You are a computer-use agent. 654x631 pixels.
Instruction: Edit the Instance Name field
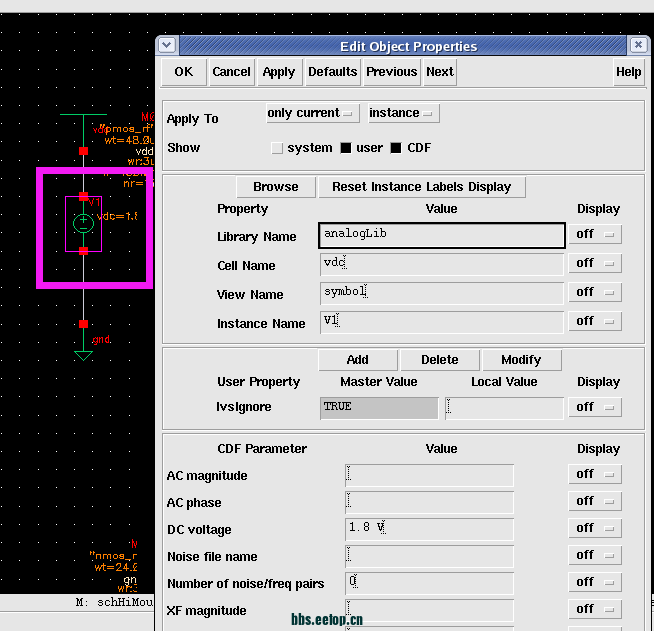[x=442, y=322]
